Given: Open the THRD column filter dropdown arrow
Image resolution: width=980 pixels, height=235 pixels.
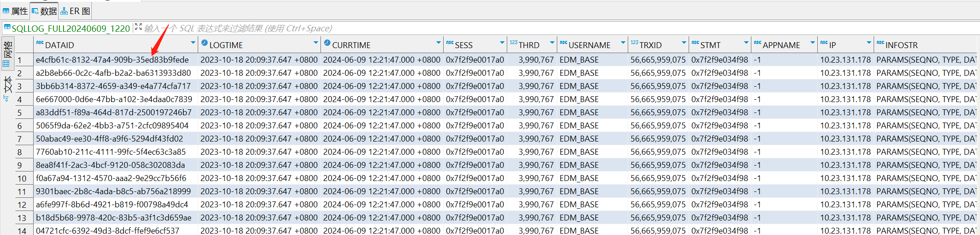Looking at the screenshot, I should point(552,43).
